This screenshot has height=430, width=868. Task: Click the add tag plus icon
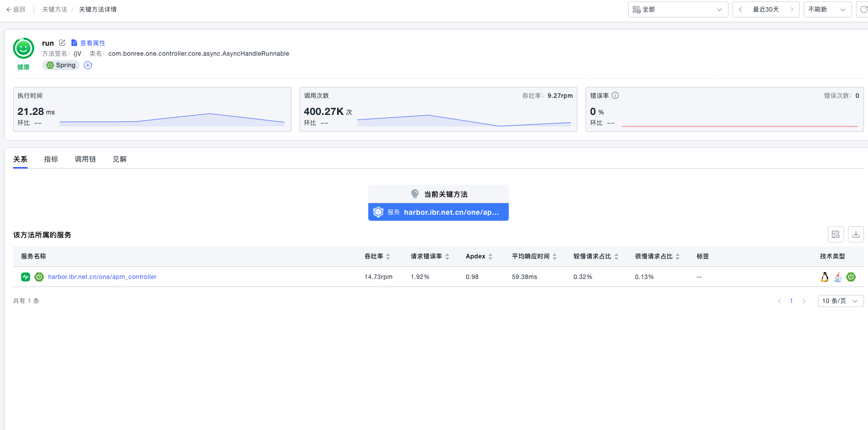pos(88,65)
